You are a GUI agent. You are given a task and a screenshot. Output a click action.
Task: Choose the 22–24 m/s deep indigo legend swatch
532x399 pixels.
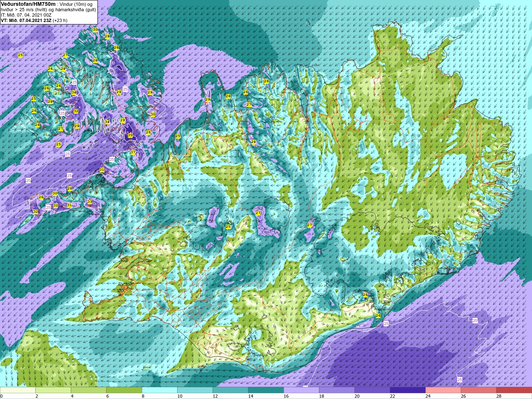click(x=407, y=390)
